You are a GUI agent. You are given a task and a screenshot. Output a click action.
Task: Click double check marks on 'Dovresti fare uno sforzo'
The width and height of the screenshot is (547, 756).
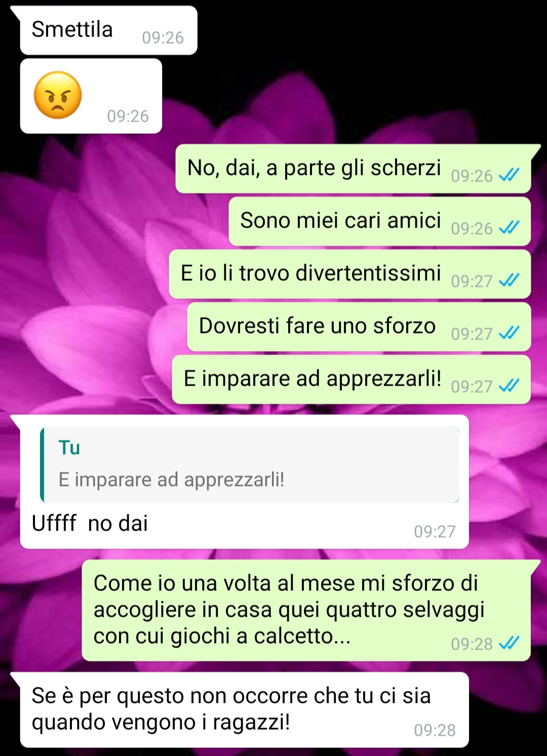pos(509,333)
